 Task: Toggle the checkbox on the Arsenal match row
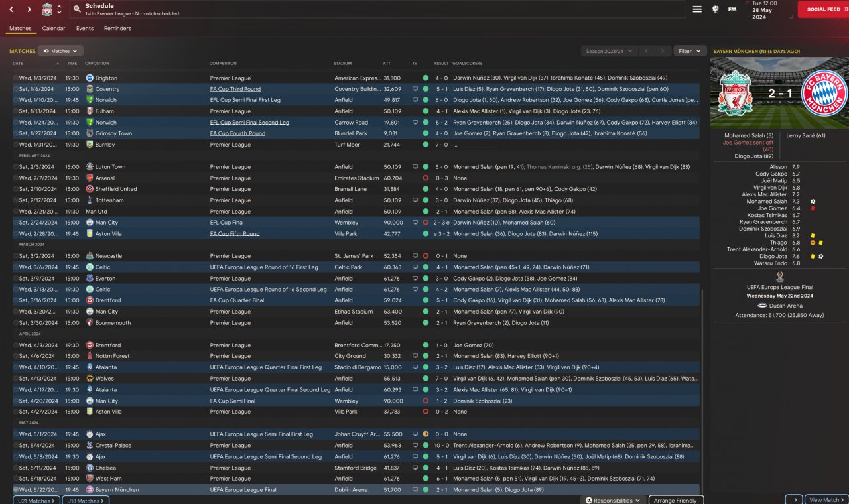15,178
